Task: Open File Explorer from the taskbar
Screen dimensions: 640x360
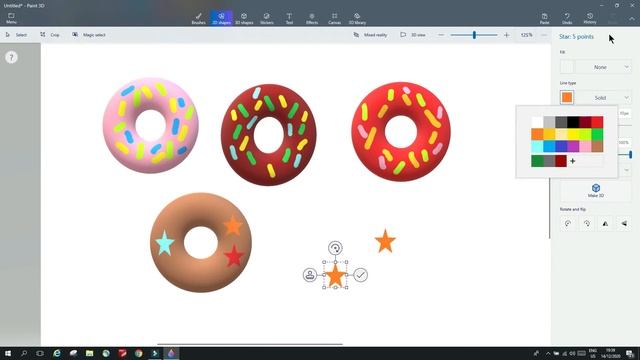Action: (89, 353)
